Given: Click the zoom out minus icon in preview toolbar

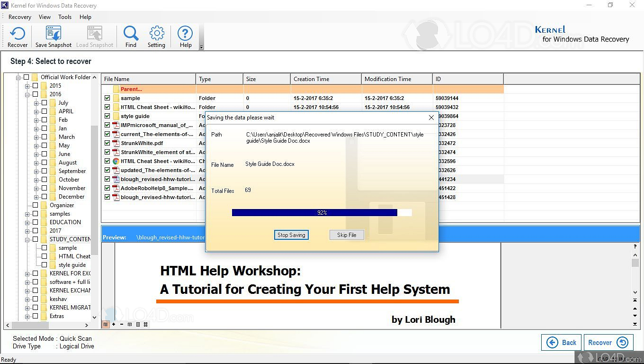Looking at the screenshot, I should tap(122, 325).
